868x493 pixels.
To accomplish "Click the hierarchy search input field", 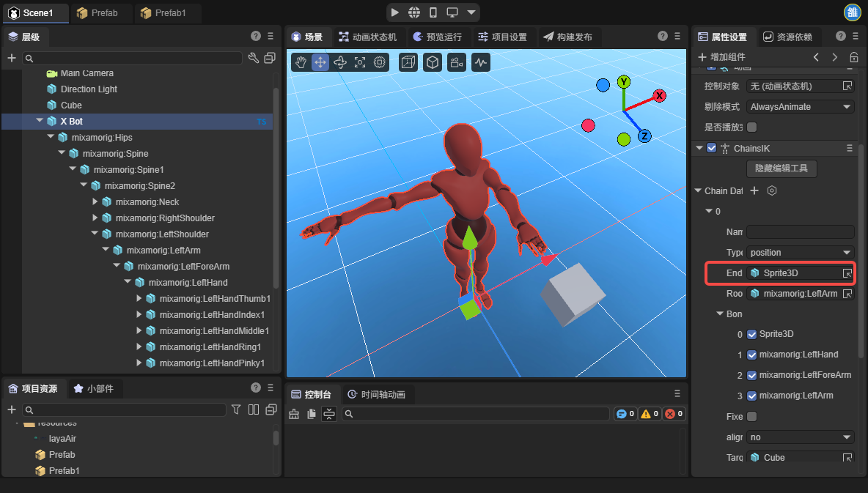I will tap(132, 58).
